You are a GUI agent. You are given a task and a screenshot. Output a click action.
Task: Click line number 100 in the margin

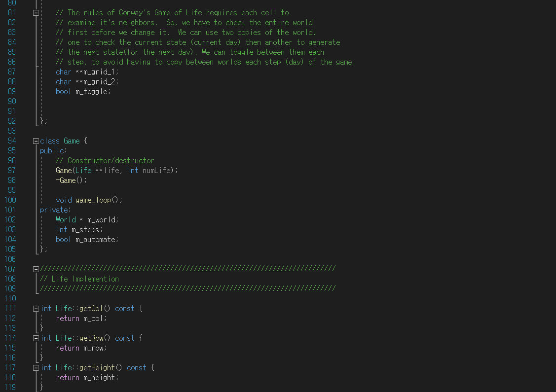click(10, 200)
